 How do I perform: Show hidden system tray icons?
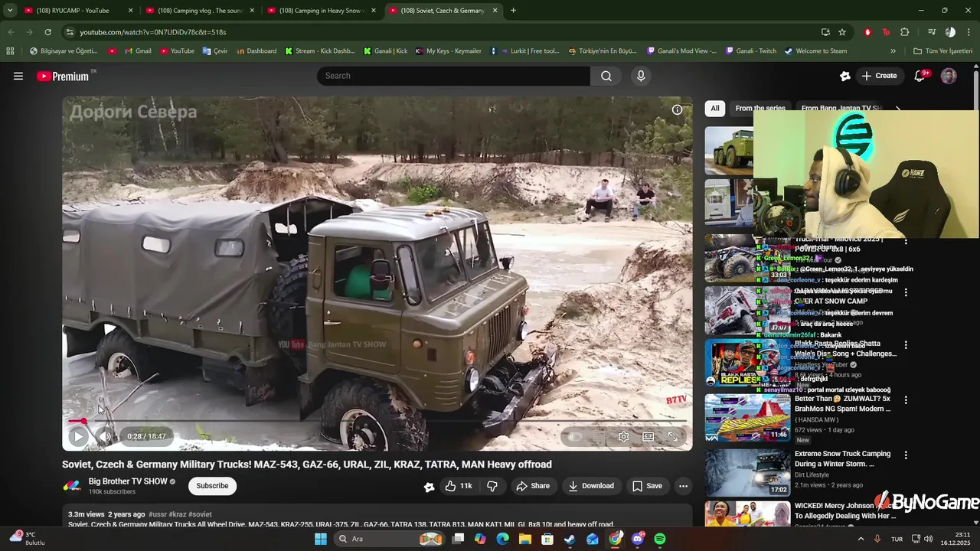point(861,539)
